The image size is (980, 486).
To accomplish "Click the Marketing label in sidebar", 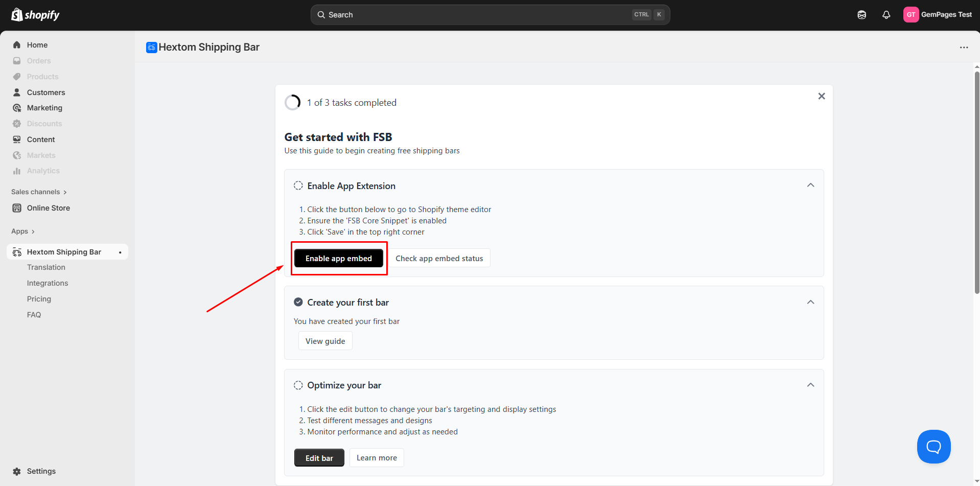I will (44, 108).
